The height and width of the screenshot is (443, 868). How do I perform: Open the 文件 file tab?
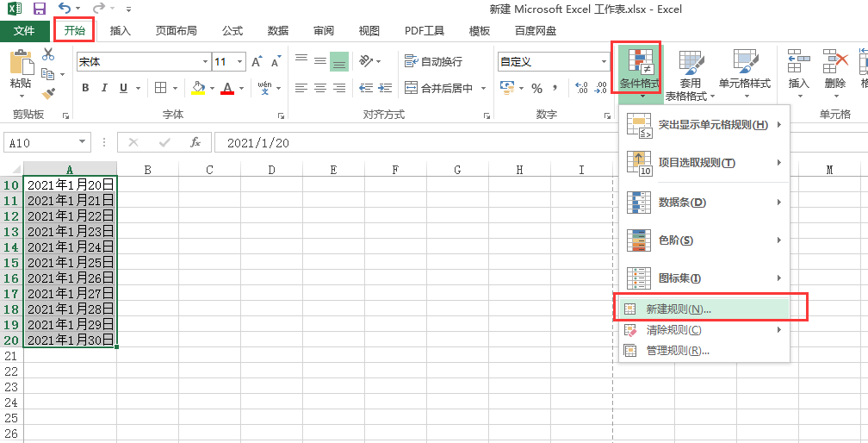24,31
